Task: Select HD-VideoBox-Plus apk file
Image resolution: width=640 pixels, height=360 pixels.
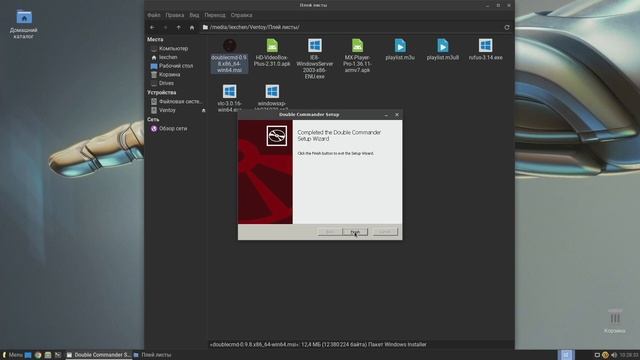Action: coord(272,53)
